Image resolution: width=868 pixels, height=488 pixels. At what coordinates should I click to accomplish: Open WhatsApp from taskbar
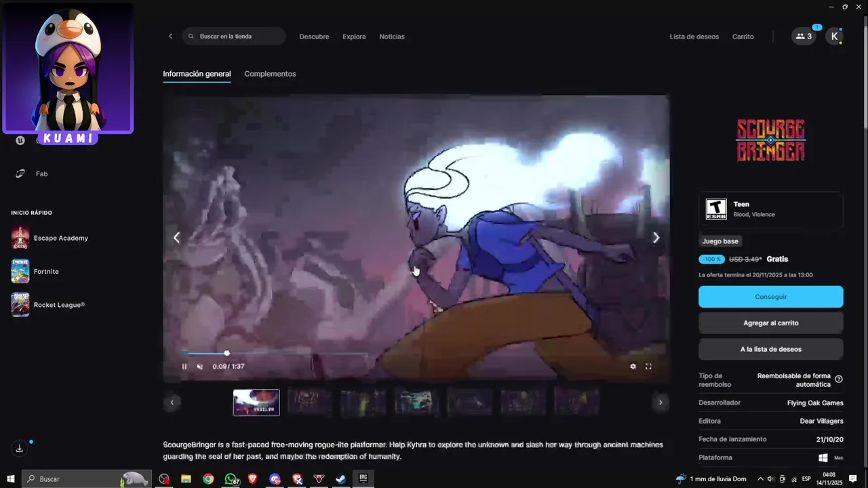click(x=231, y=479)
